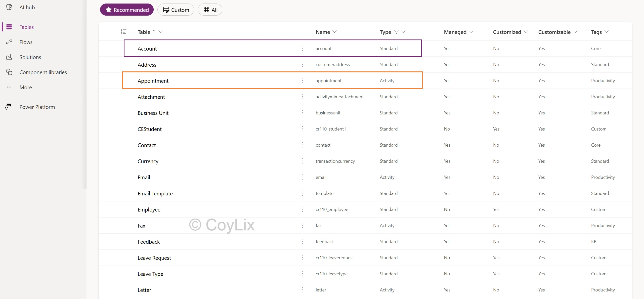Open the Account table
This screenshot has height=299, width=644.
point(147,49)
